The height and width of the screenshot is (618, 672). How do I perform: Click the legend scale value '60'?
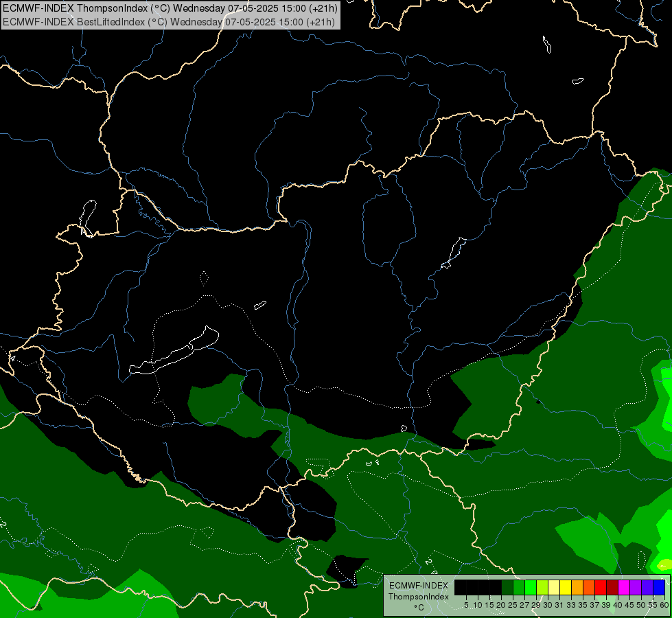point(664,605)
